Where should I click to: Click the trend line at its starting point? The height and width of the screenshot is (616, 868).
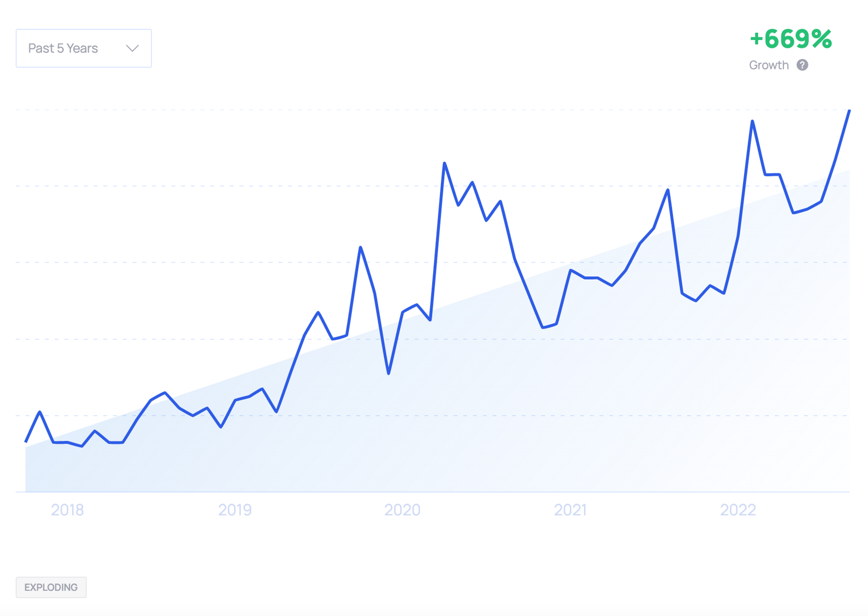coord(25,441)
